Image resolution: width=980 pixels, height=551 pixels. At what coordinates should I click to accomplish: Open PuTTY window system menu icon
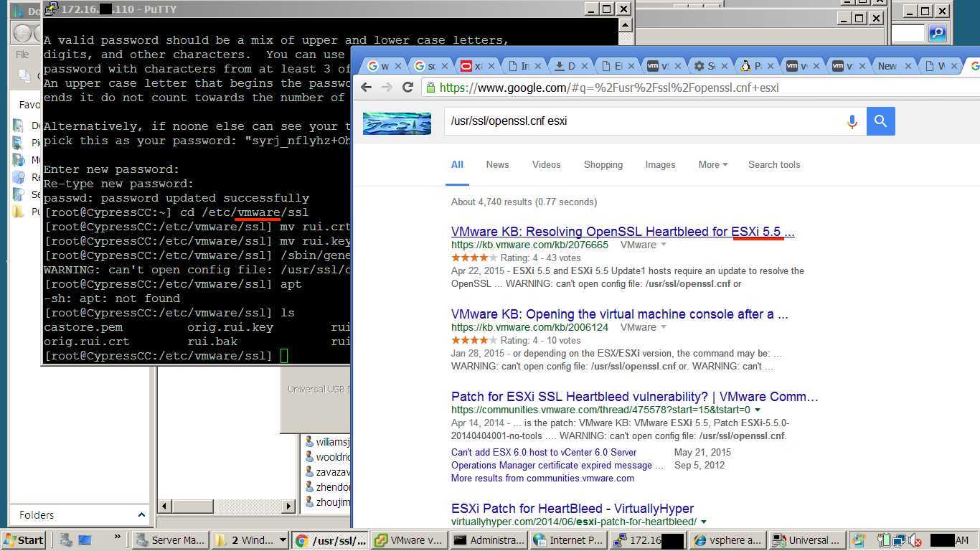click(50, 9)
